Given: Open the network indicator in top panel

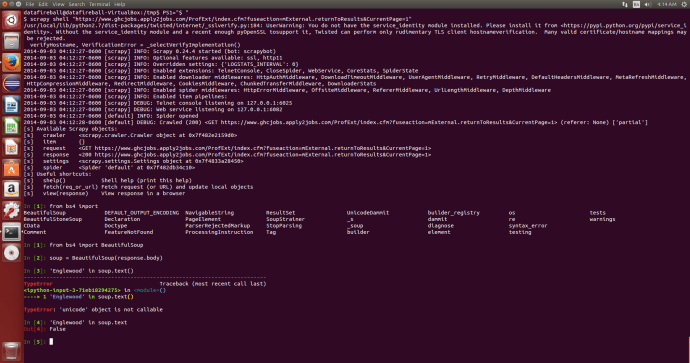Looking at the screenshot, I should click(x=624, y=4).
